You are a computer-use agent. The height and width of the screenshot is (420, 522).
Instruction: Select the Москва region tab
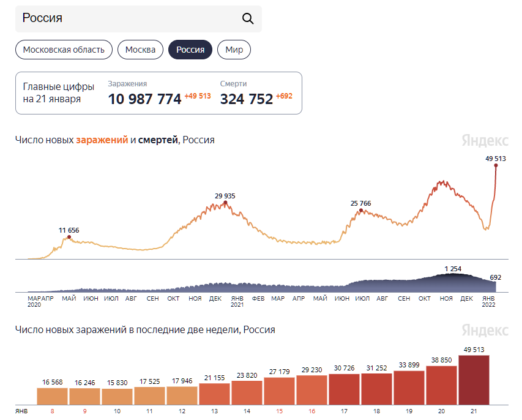click(x=140, y=50)
